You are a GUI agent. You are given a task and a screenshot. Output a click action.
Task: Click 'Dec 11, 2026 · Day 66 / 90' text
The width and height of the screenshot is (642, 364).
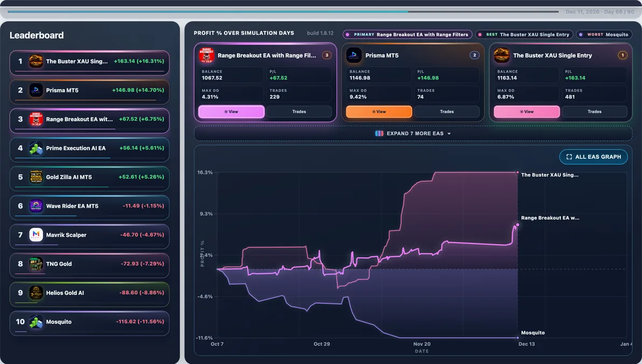click(x=600, y=12)
